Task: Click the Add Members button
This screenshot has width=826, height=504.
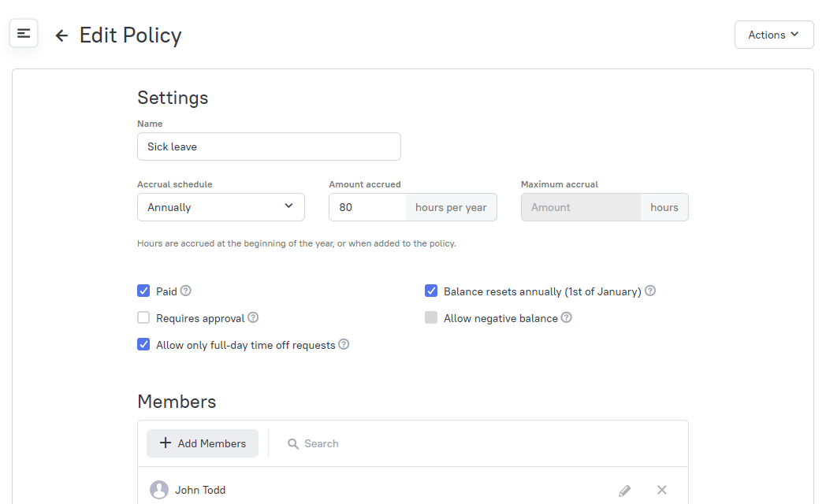Action: (x=203, y=443)
